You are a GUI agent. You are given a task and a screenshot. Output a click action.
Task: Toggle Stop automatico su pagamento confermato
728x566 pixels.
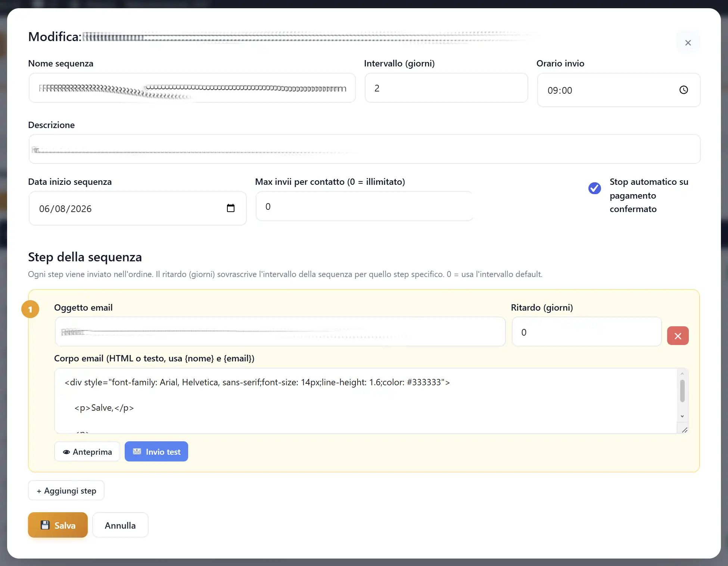point(594,188)
